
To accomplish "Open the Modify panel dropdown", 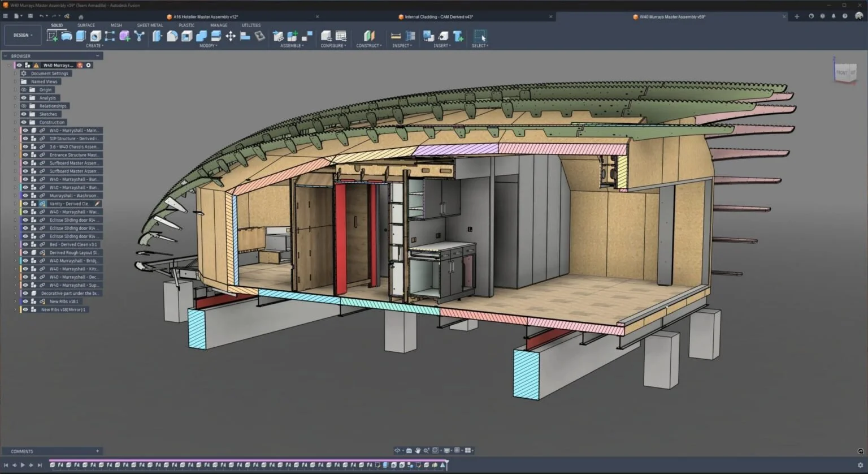I will tap(208, 45).
